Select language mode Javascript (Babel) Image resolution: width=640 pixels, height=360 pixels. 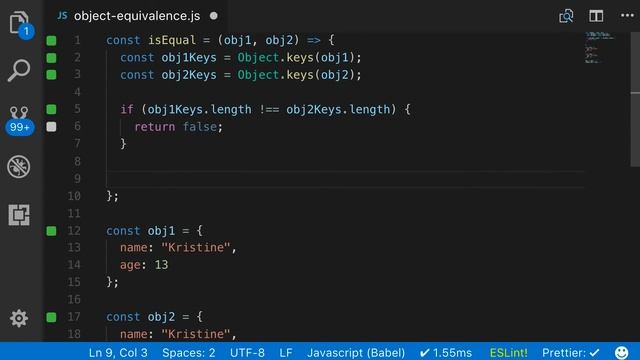pyautogui.click(x=356, y=353)
